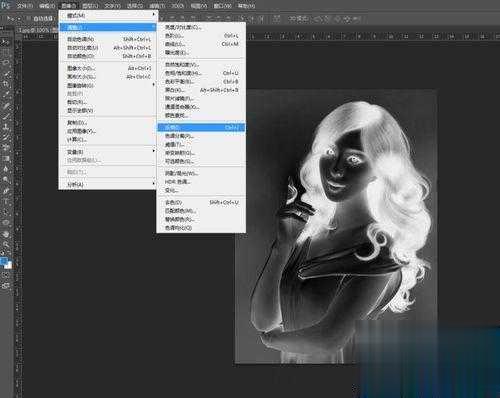Open the blue foreground color swatch
The width and height of the screenshot is (500, 398).
tap(3, 261)
